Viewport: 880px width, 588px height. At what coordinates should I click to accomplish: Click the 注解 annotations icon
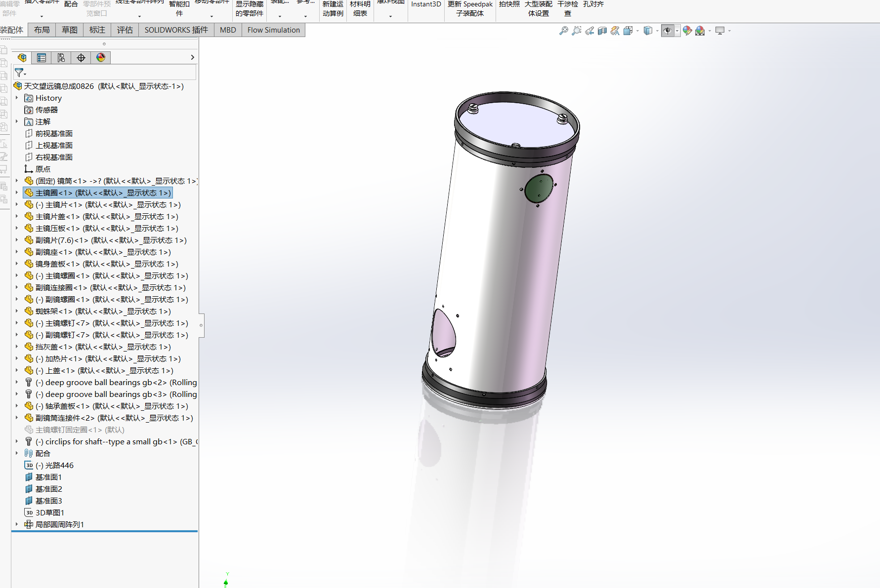click(x=29, y=122)
